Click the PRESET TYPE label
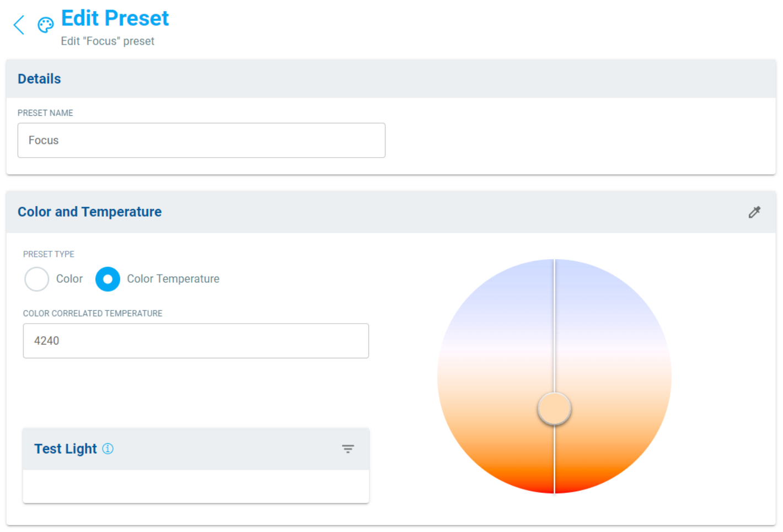Image resolution: width=783 pixels, height=532 pixels. (49, 254)
